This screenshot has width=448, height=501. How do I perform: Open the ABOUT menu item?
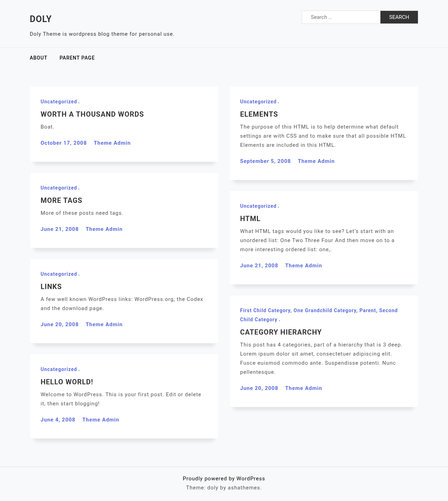coord(38,58)
